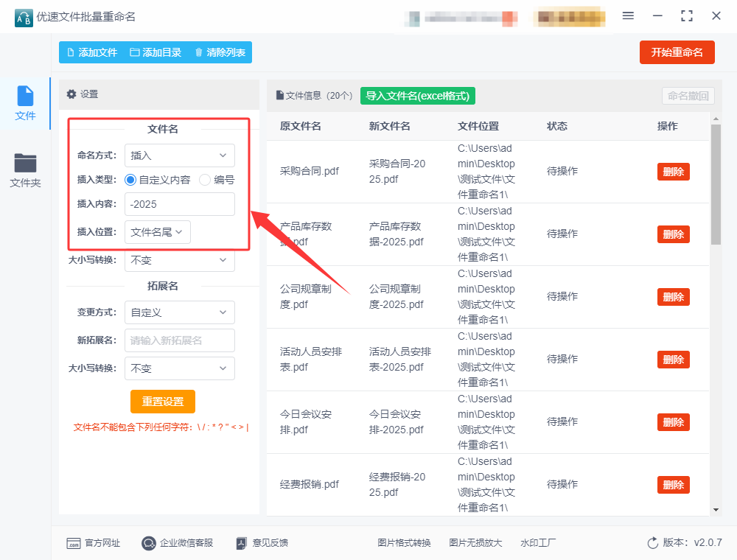Click the scrollbar up arrow
The height and width of the screenshot is (560, 737).
(x=716, y=119)
